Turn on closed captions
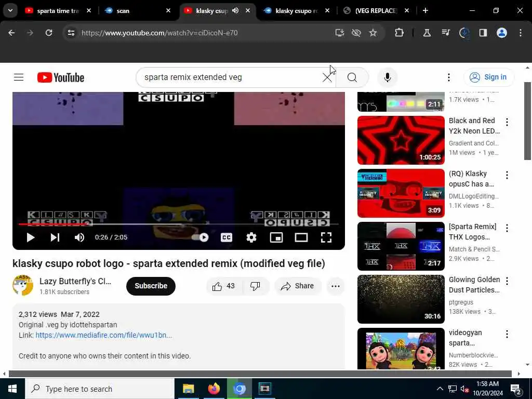The height and width of the screenshot is (399, 532). pos(227,237)
